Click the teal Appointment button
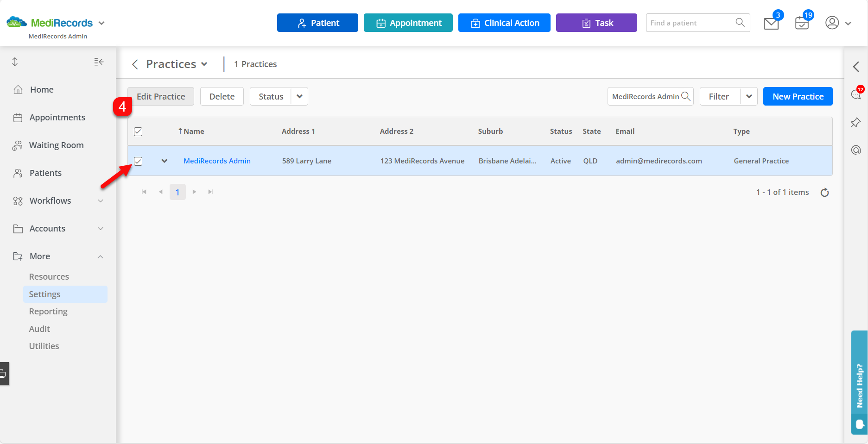 (408, 23)
